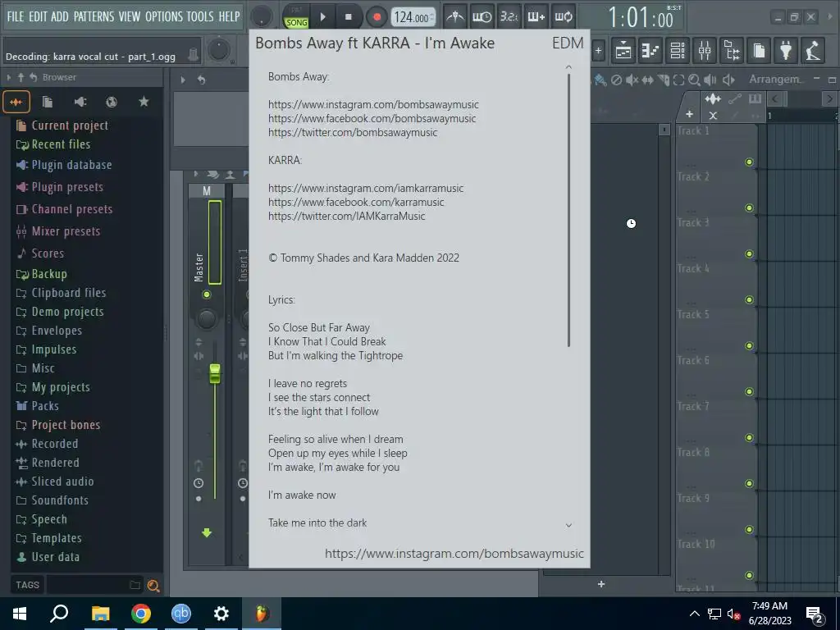
Task: Select playlist slip tool icon
Action: pos(648,80)
